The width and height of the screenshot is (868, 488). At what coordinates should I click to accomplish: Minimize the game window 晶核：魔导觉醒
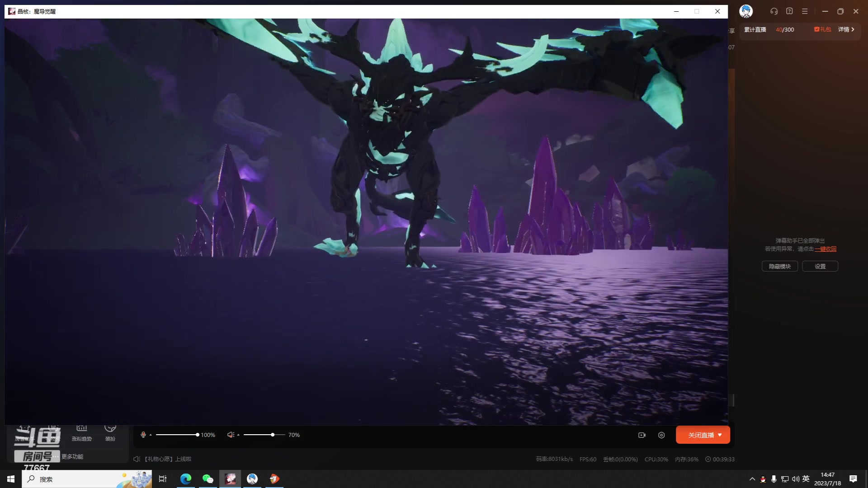tap(676, 11)
